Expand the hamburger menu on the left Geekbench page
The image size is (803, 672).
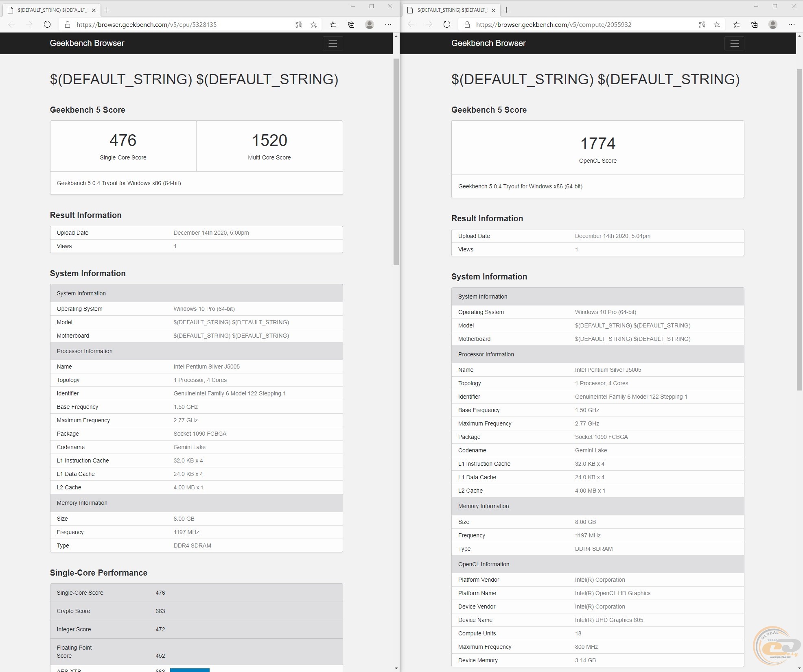(333, 44)
